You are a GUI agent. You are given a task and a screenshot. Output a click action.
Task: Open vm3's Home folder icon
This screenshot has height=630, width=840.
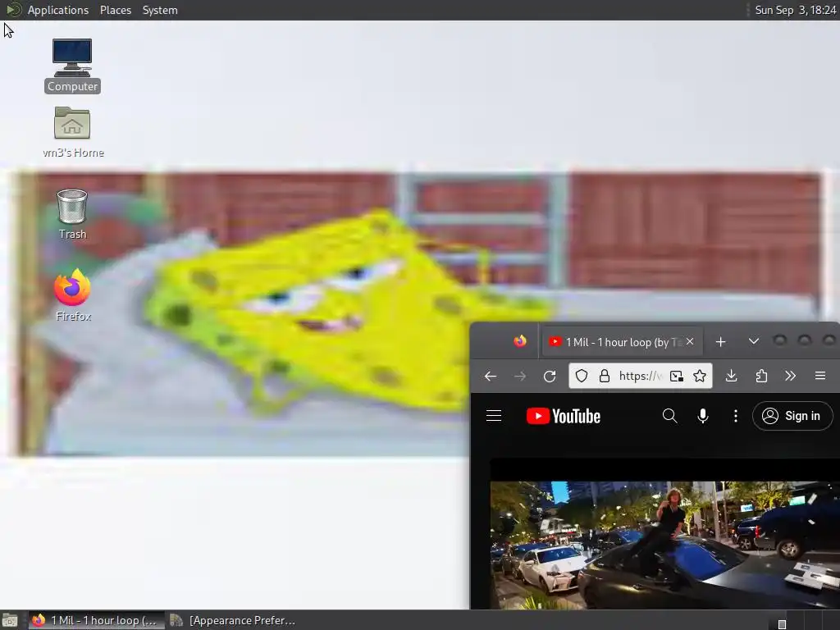[x=73, y=132]
